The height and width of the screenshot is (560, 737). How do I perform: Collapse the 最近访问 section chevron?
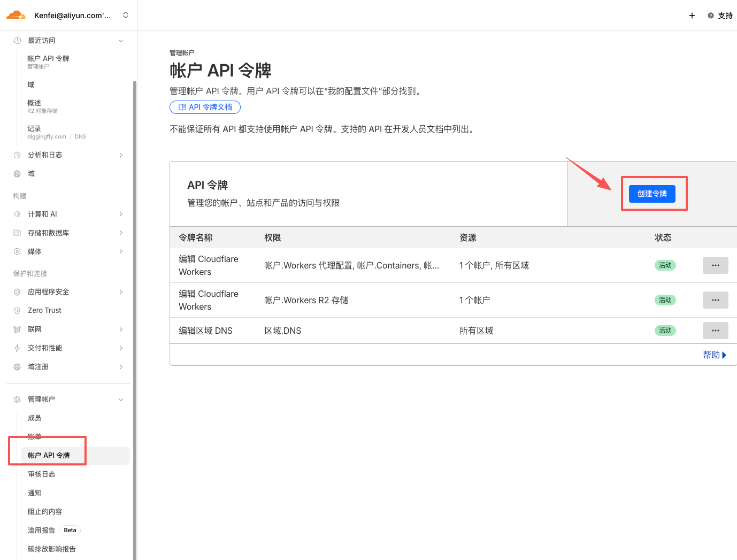(x=121, y=41)
